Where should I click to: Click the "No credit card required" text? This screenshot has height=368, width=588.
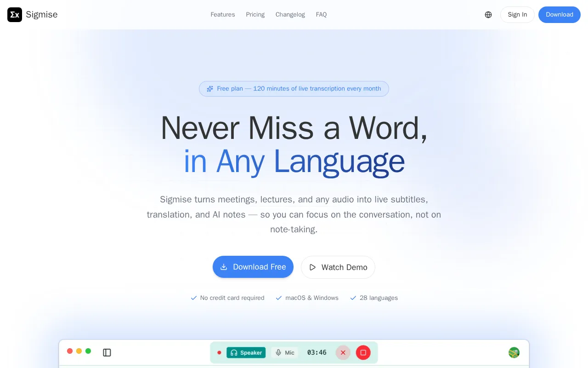tap(232, 298)
